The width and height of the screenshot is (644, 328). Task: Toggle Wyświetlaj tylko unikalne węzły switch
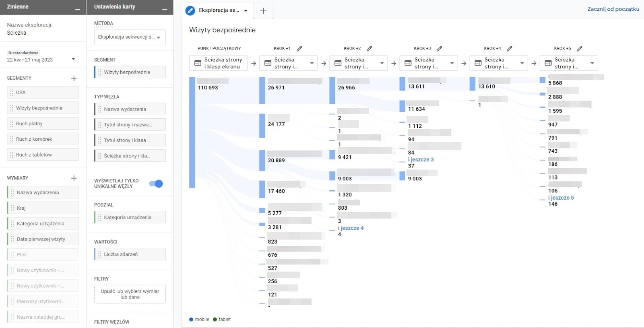point(156,184)
